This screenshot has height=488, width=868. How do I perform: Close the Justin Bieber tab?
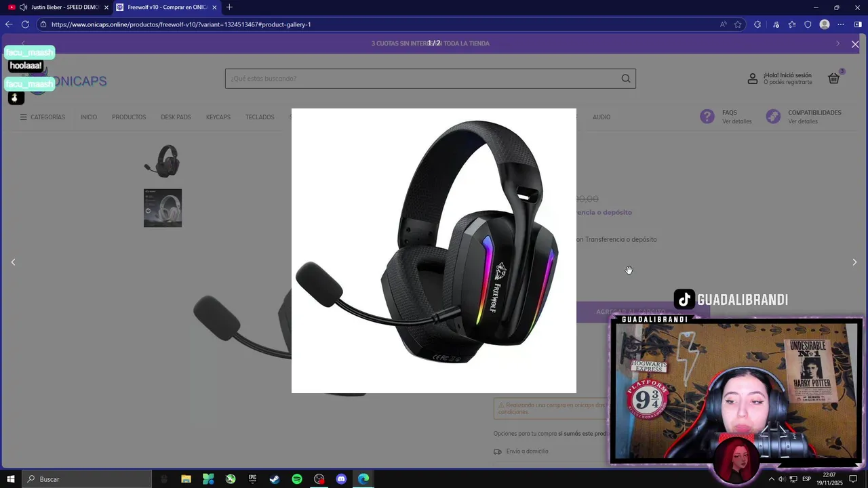point(106,7)
